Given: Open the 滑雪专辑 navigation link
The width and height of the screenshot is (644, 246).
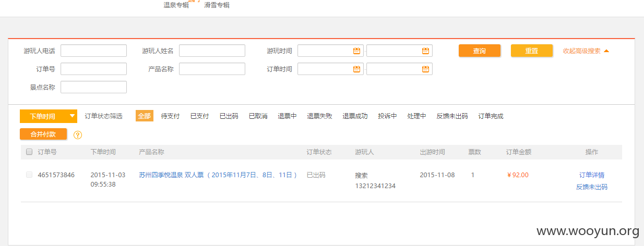Looking at the screenshot, I should click(217, 5).
